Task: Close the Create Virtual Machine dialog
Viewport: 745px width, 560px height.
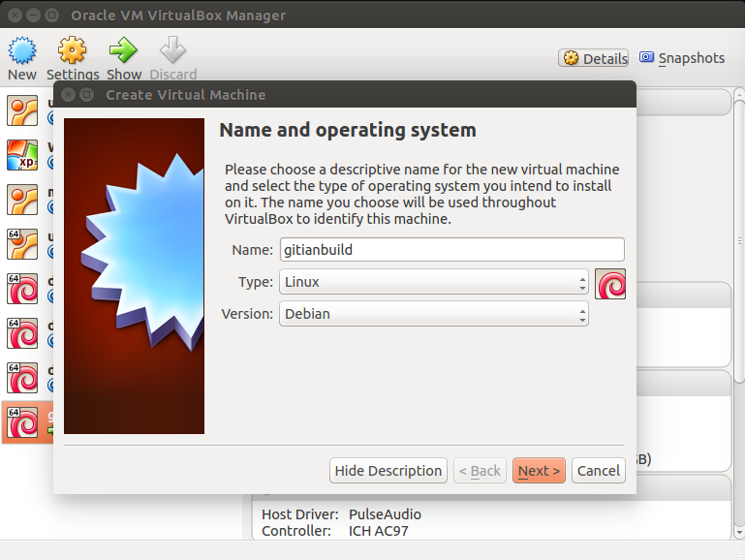Action: [x=67, y=95]
